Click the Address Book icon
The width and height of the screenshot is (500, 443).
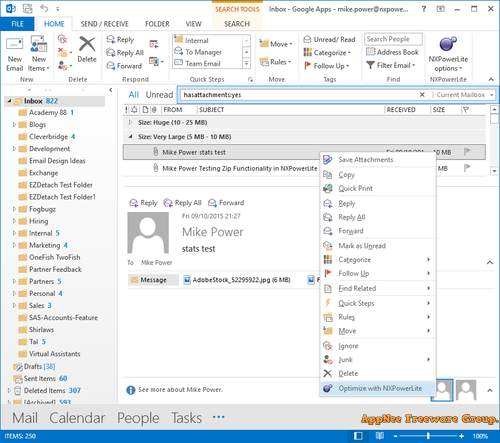(x=371, y=52)
